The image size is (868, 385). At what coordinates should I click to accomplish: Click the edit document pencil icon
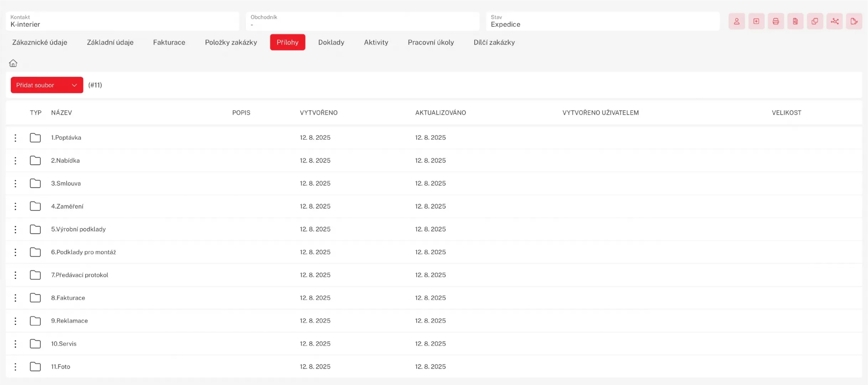(854, 21)
